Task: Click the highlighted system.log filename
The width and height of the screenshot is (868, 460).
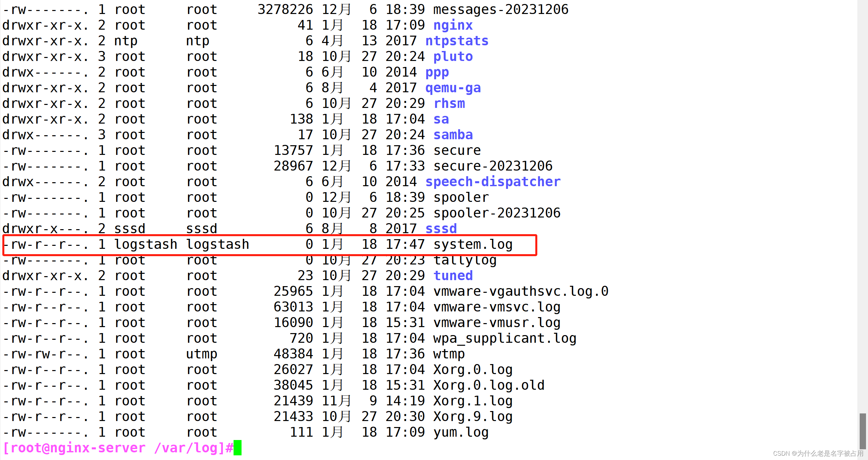Action: tap(472, 244)
